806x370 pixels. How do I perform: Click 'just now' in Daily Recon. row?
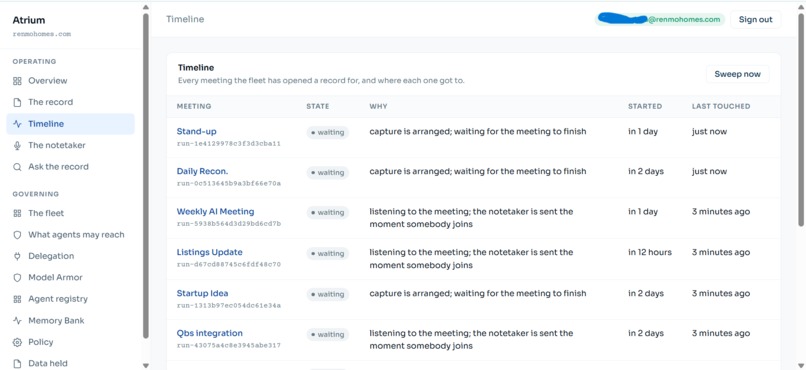709,171
